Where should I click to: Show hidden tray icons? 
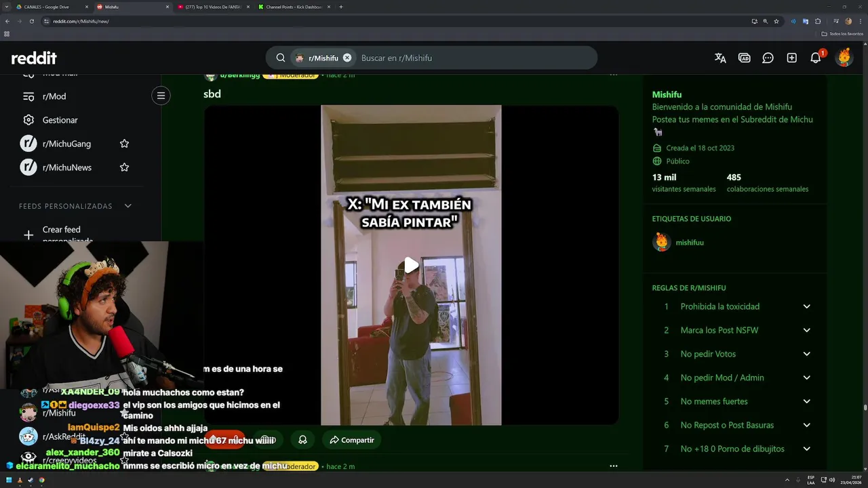point(787,480)
